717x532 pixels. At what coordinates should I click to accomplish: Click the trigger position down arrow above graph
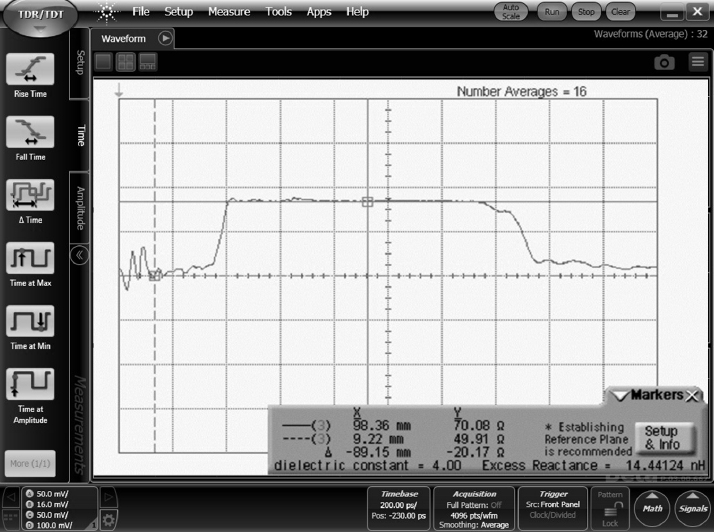tap(119, 90)
